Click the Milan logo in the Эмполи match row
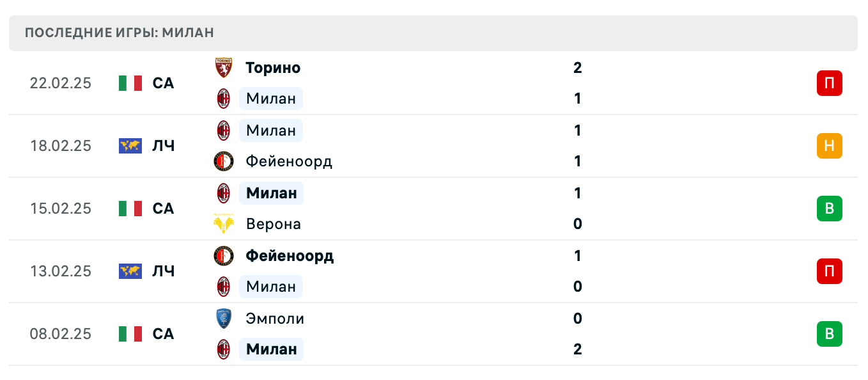 223,349
